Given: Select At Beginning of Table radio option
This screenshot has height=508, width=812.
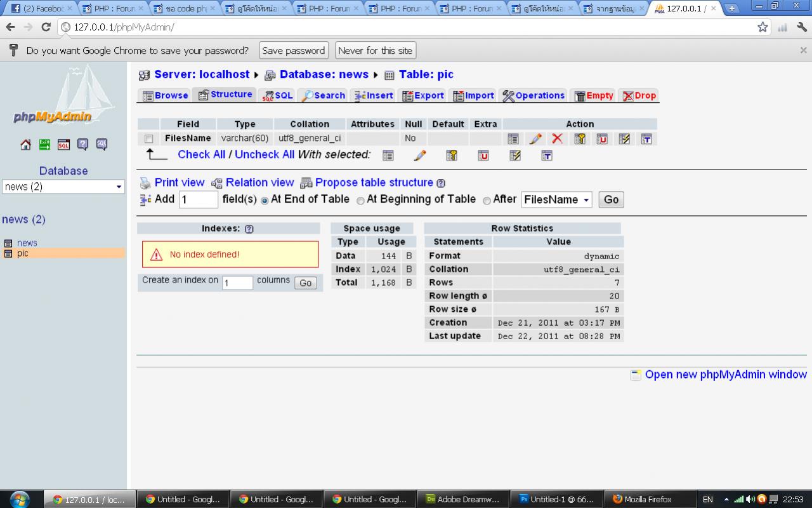Looking at the screenshot, I should 360,201.
